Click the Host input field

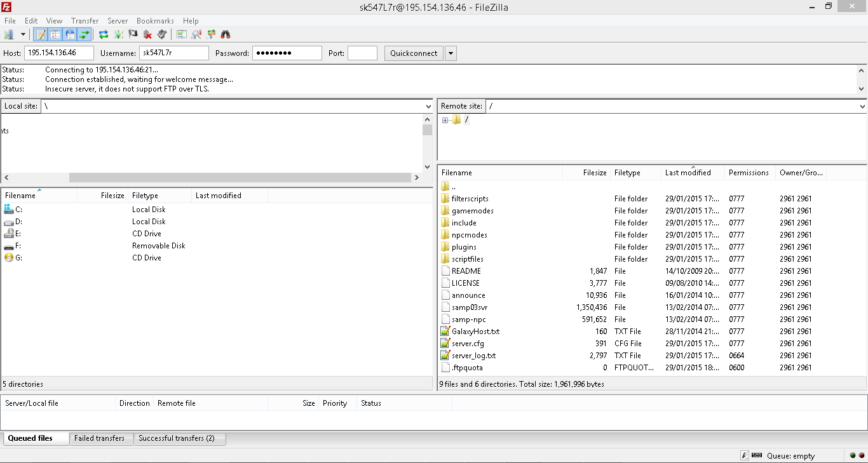(59, 53)
